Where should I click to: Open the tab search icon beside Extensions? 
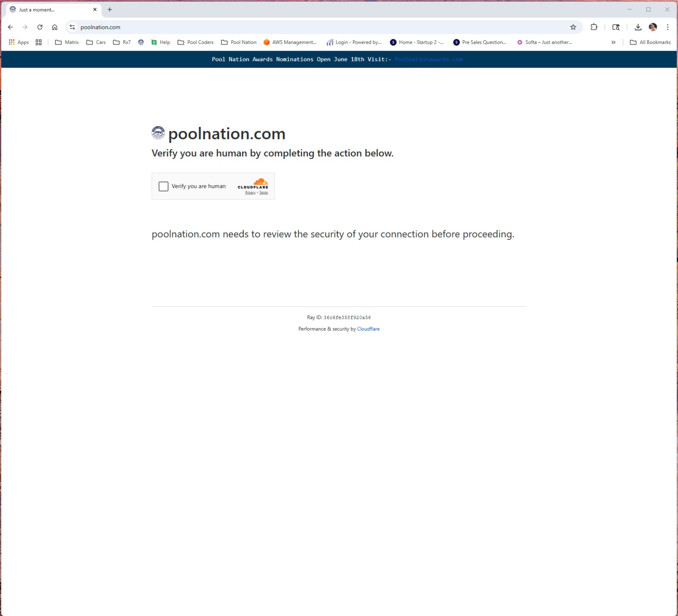click(x=616, y=27)
